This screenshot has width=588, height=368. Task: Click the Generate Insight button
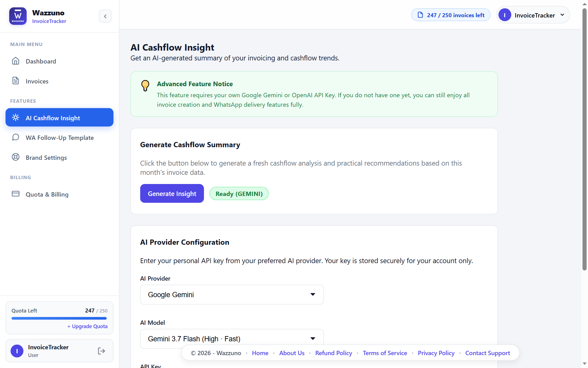(x=172, y=194)
